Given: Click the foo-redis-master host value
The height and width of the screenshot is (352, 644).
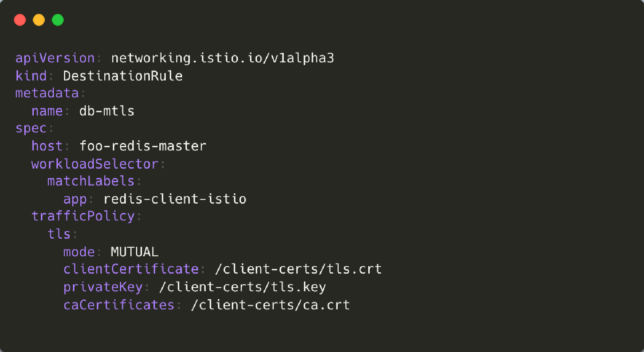Looking at the screenshot, I should pos(143,146).
